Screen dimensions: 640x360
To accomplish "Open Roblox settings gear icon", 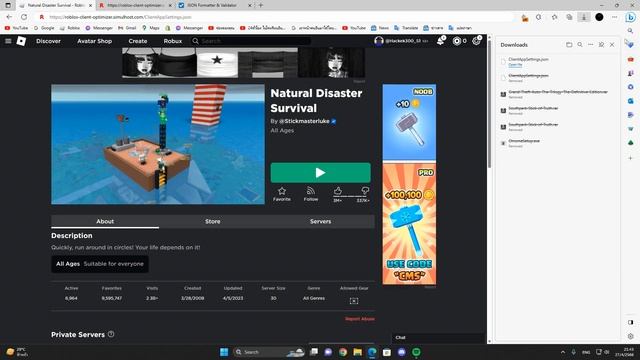I will [476, 41].
